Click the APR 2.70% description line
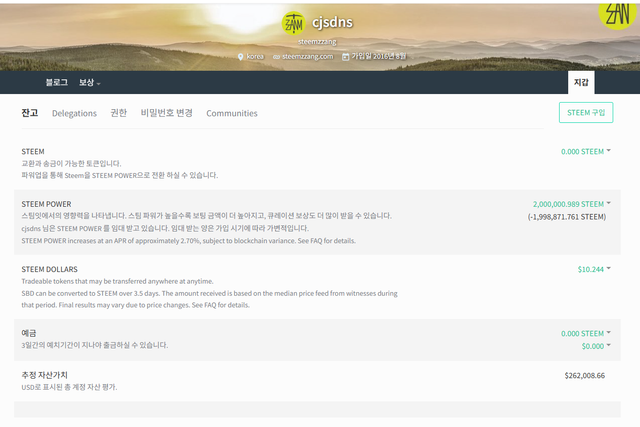The image size is (640, 427). pyautogui.click(x=189, y=241)
